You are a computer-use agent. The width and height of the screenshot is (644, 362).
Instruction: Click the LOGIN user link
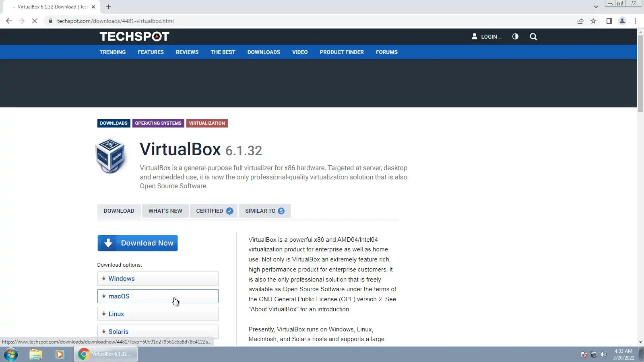coord(486,37)
